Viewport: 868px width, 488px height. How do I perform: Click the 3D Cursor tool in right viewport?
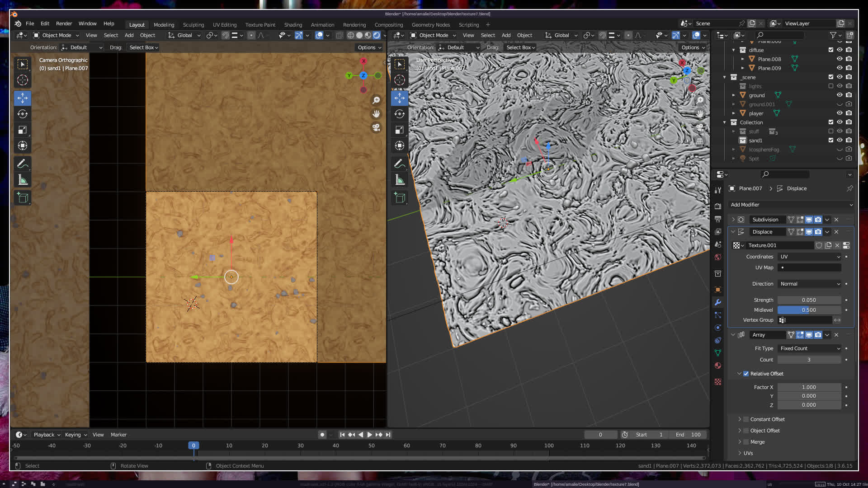400,80
